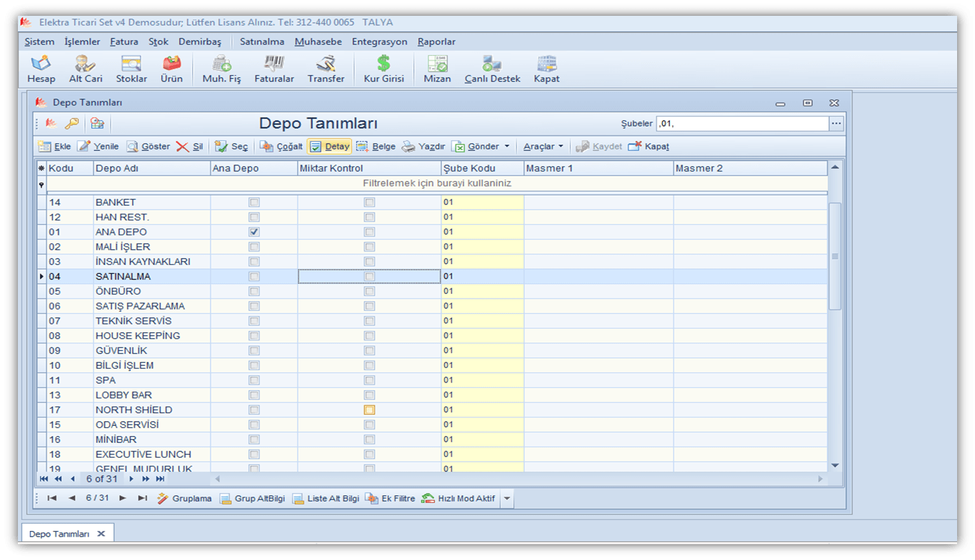Image resolution: width=975 pixels, height=560 pixels.
Task: Toggle Ana Depo checkbox for GÜVENLİK
Action: point(254,351)
